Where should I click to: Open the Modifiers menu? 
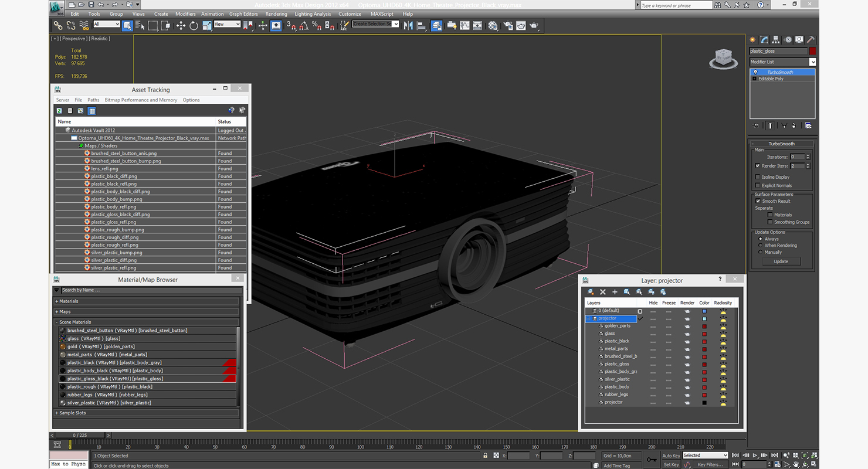(x=185, y=14)
